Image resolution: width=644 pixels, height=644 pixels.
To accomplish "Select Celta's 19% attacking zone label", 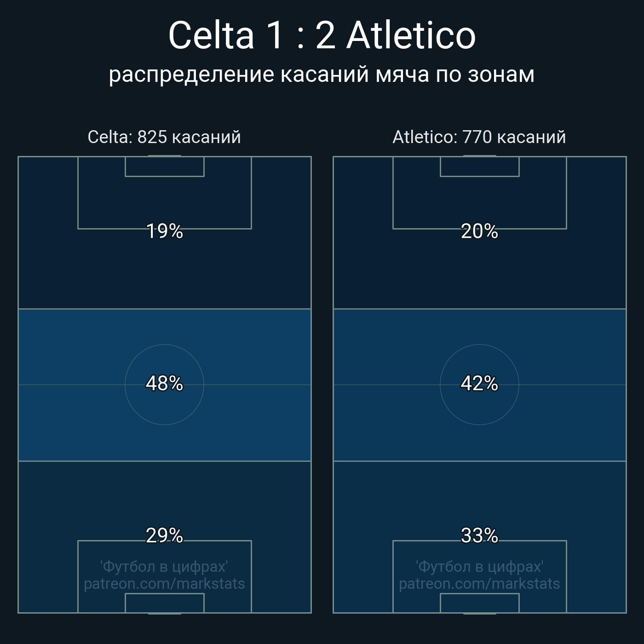I will (x=164, y=231).
